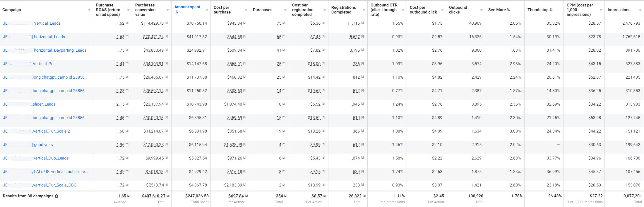
Task: Click the descending sort arrow under Amount spent
Action: pyautogui.click(x=177, y=12)
